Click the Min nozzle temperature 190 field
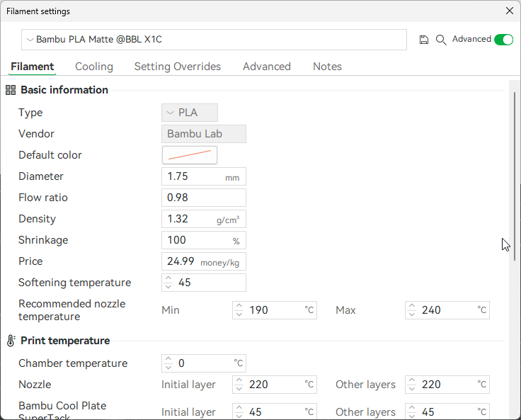Image resolution: width=521 pixels, height=420 pixels. (x=275, y=311)
